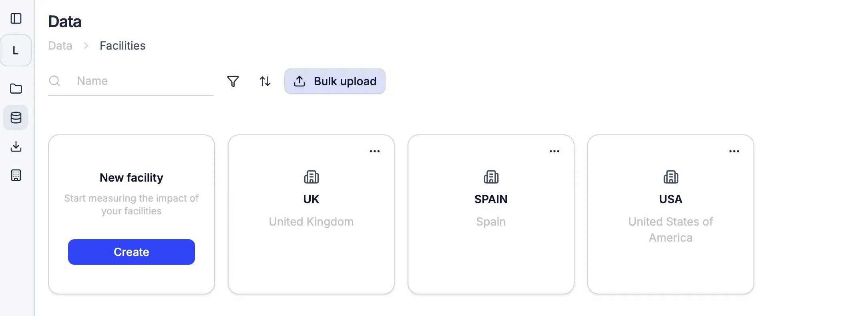868x316 pixels.
Task: Click the sort arrows icon
Action: click(x=264, y=81)
